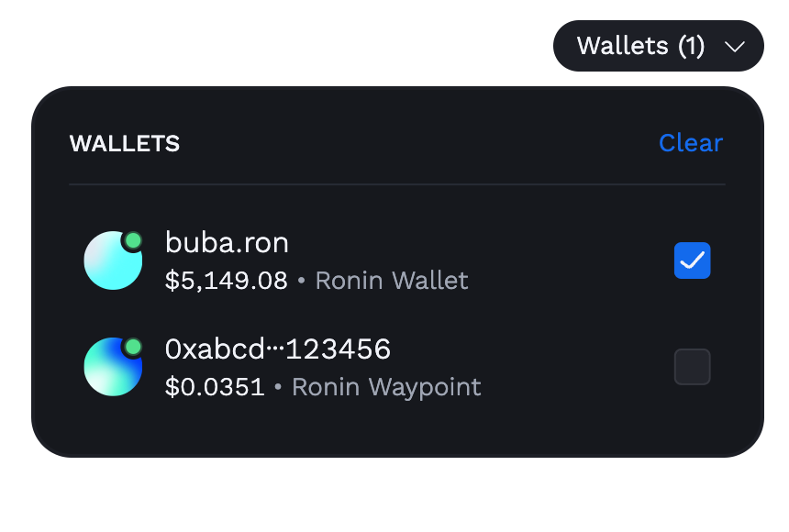Click the green status dot on 0xabcd avatar
The width and height of the screenshot is (789, 532).
coord(133,347)
